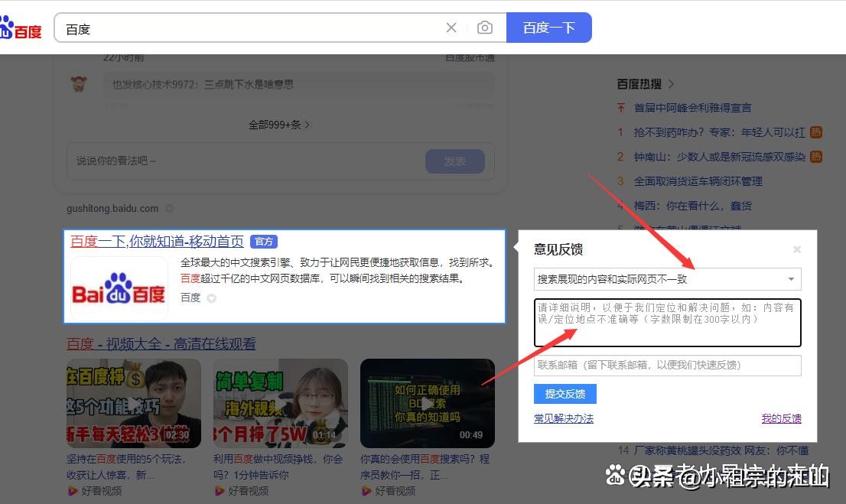Play the 00:49 video thumbnail
846x504 pixels.
[x=428, y=403]
